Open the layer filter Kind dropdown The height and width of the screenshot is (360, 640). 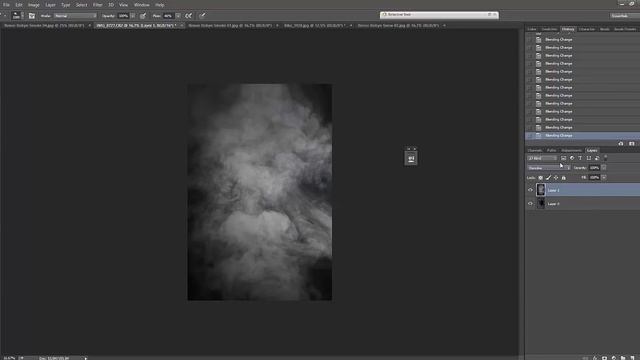[542, 158]
